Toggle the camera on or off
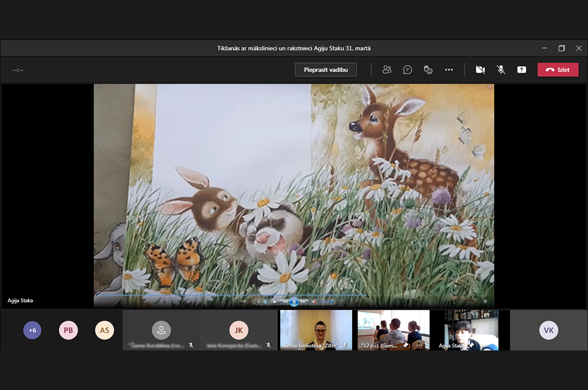This screenshot has width=588, height=390. (x=481, y=69)
